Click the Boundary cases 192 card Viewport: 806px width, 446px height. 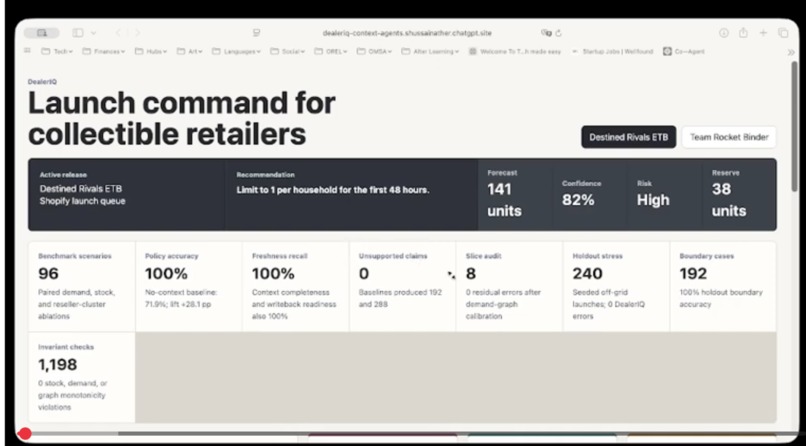tap(723, 286)
